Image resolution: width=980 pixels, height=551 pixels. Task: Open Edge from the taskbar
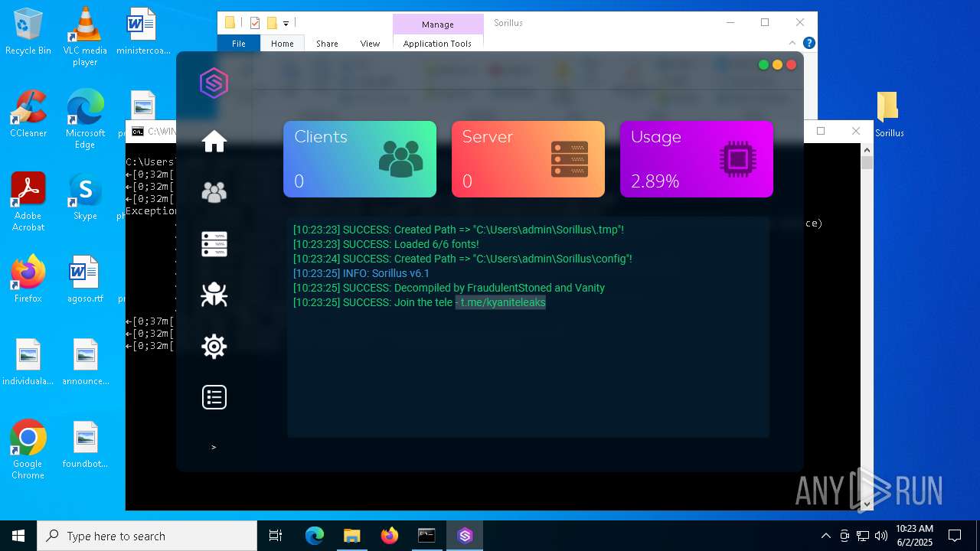pos(315,536)
